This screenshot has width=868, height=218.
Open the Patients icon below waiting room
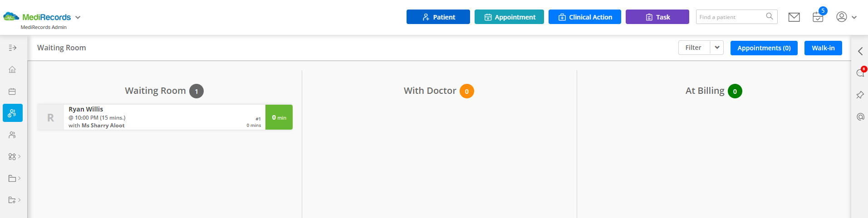coord(12,135)
